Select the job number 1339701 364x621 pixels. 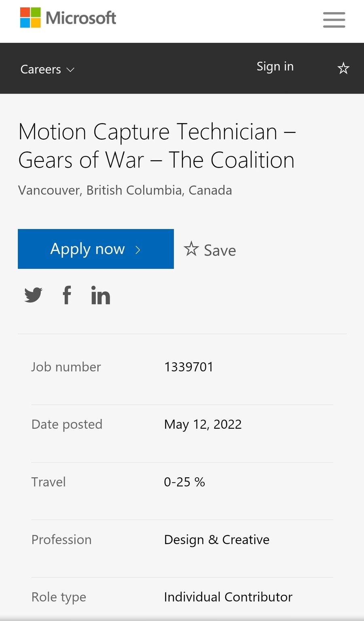coord(188,367)
